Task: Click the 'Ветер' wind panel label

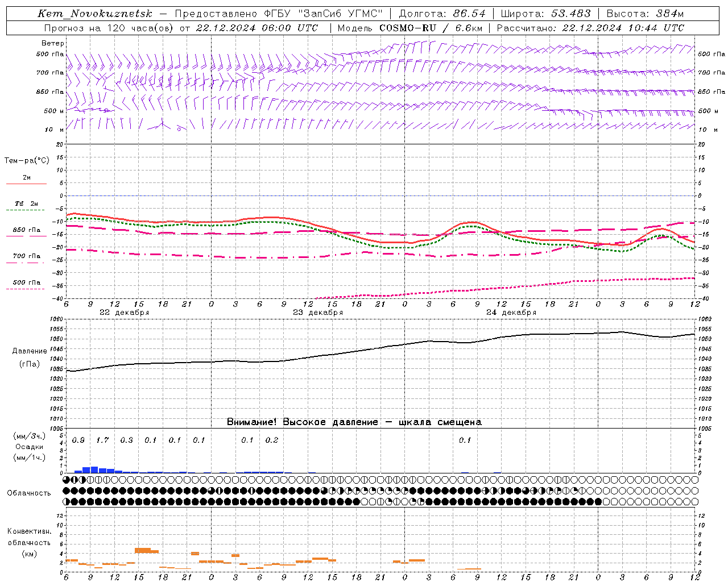Action: [53, 43]
